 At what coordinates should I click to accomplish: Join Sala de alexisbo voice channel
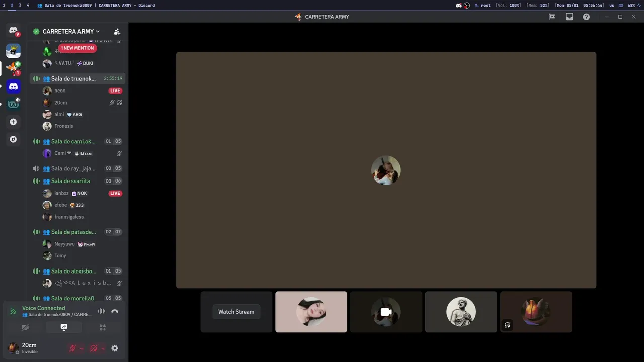click(x=77, y=271)
